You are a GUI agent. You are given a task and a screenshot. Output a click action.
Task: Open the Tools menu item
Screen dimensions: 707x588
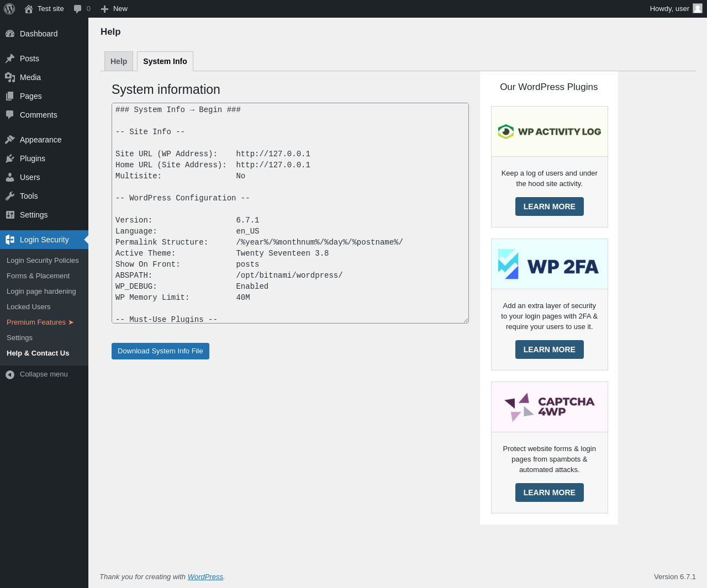click(44, 196)
